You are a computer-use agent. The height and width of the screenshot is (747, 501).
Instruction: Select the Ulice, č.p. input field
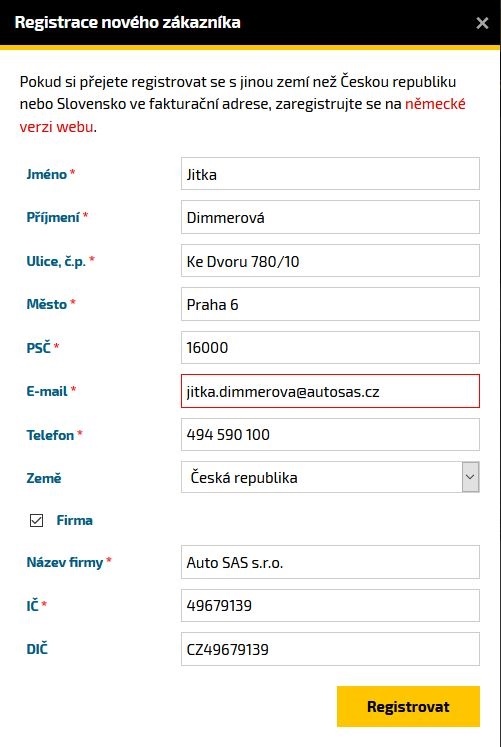click(330, 261)
